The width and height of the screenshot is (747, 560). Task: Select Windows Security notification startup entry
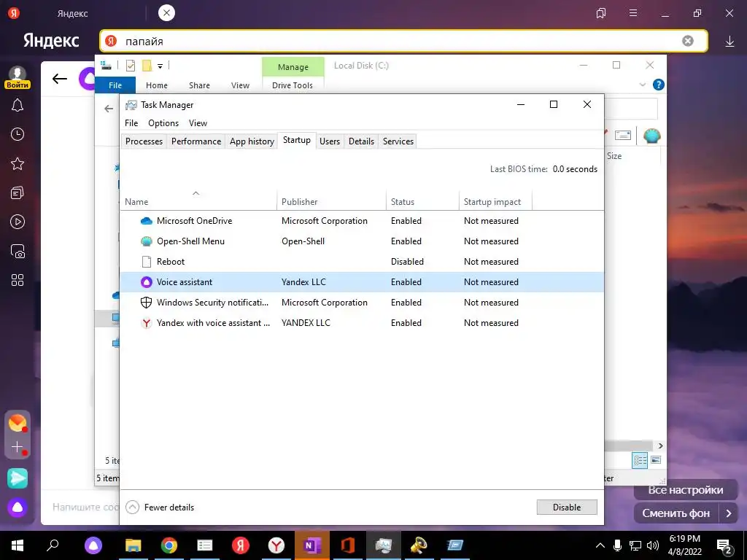[362, 303]
